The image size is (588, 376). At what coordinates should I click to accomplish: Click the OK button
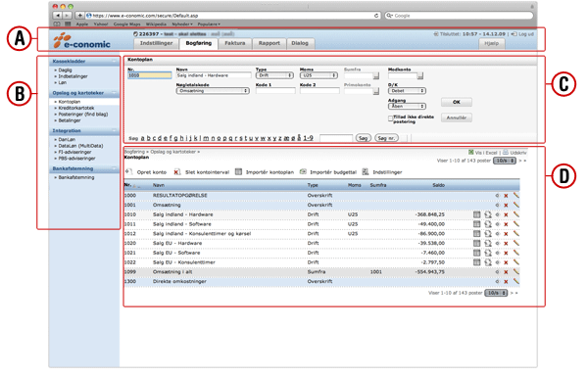click(x=457, y=102)
